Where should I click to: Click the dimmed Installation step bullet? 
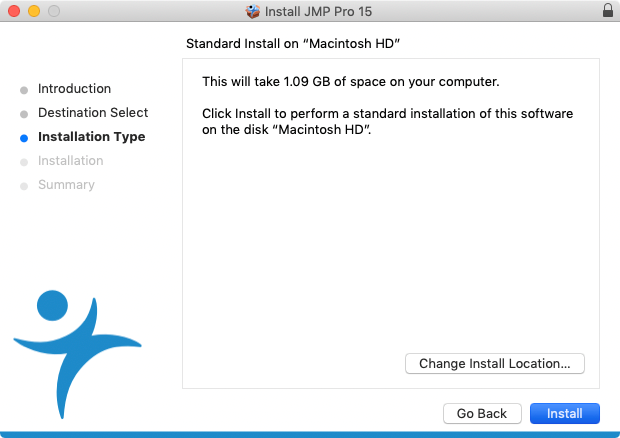pos(24,162)
